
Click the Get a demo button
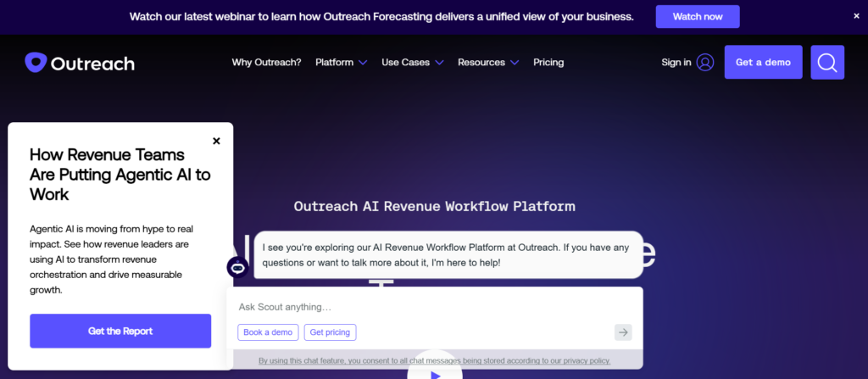(763, 62)
